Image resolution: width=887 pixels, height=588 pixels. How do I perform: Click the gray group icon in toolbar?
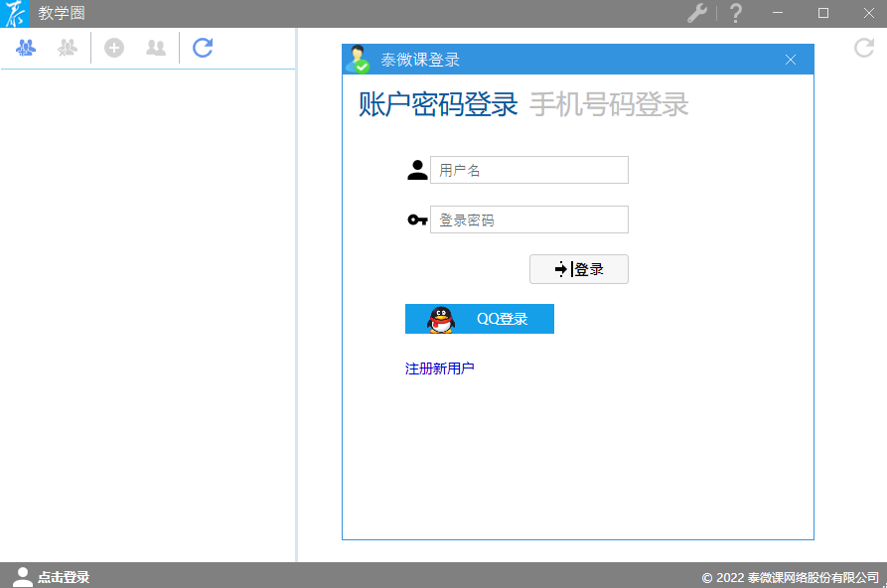click(x=68, y=48)
